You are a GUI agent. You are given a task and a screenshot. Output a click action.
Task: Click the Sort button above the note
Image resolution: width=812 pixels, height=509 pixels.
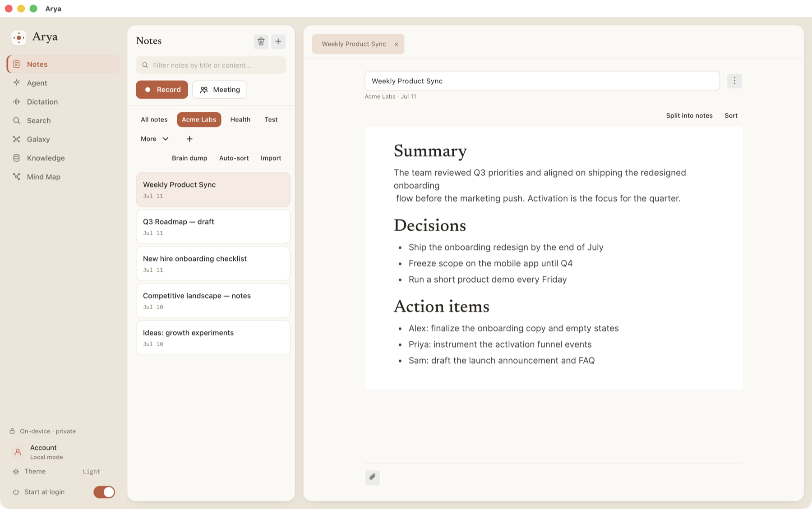pyautogui.click(x=731, y=116)
